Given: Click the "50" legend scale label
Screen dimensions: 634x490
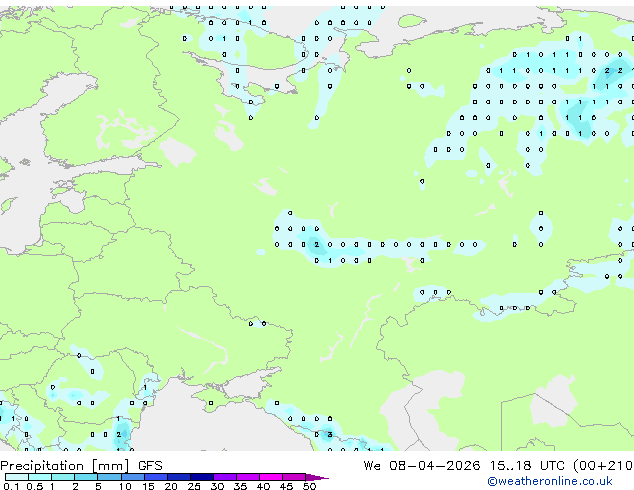Looking at the screenshot, I should [x=309, y=486].
